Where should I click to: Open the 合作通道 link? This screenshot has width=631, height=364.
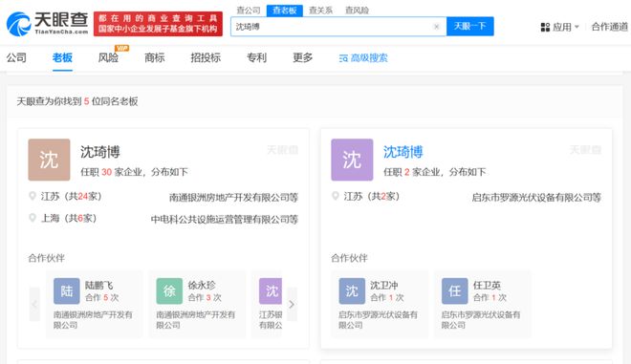[x=609, y=27]
